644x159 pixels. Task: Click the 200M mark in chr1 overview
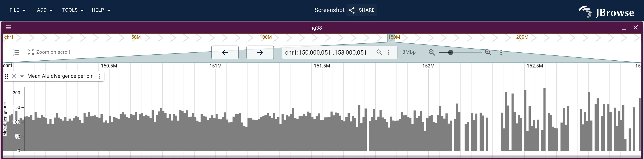522,37
